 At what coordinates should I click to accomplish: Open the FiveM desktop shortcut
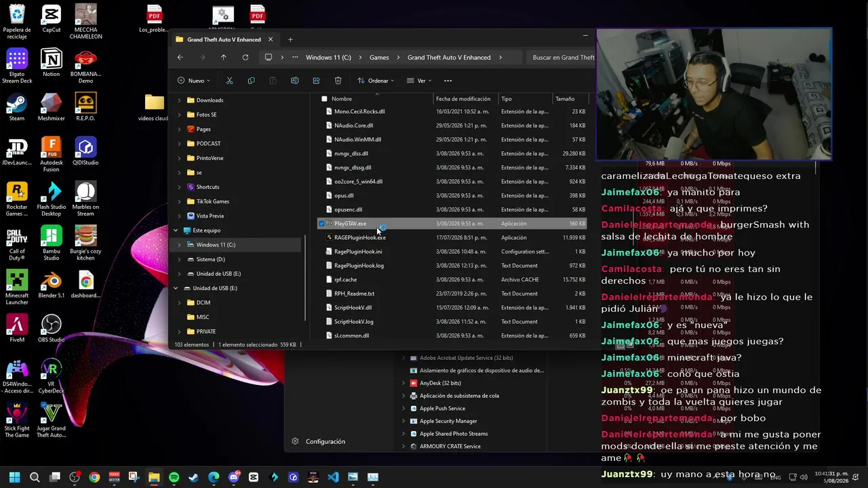point(17,328)
